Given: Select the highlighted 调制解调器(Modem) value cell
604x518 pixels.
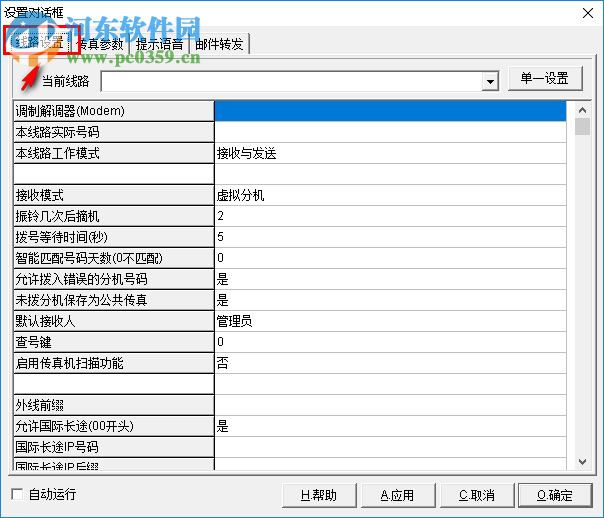Looking at the screenshot, I should pyautogui.click(x=390, y=111).
